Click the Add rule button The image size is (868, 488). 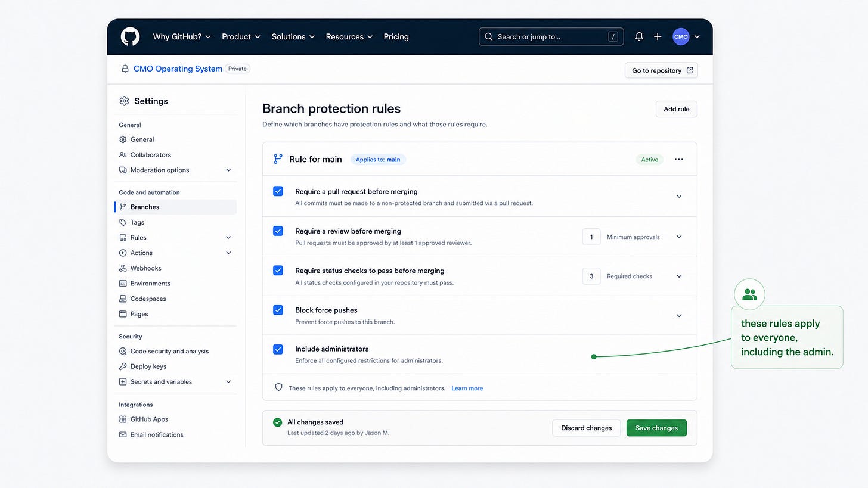tap(677, 109)
